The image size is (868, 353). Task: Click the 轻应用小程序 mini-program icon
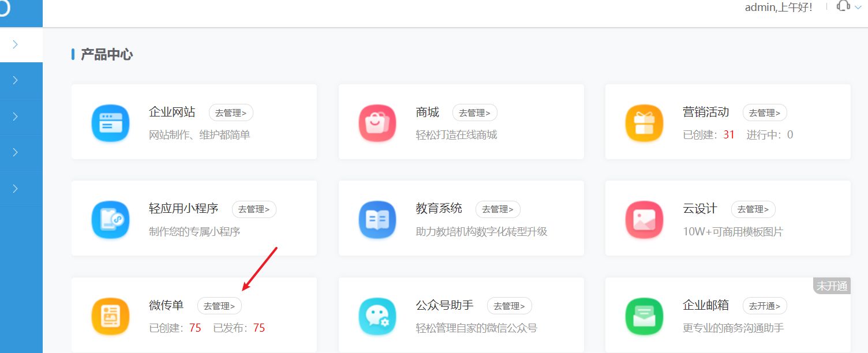coord(110,219)
